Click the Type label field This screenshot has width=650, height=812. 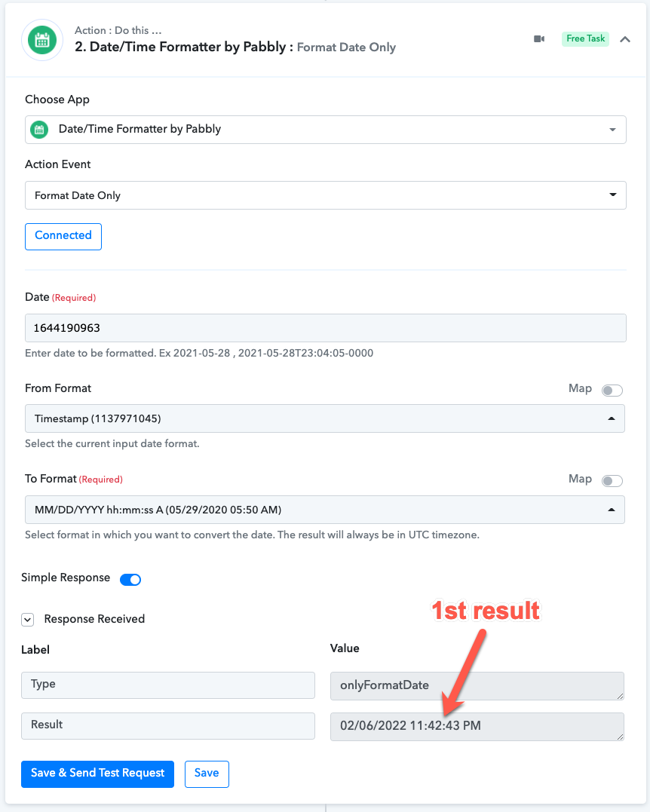coord(168,685)
